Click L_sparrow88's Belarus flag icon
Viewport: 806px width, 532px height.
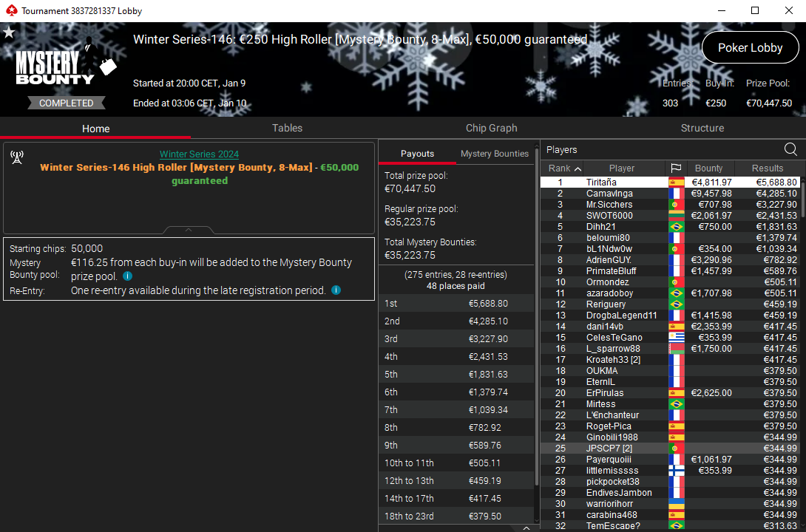tap(677, 349)
